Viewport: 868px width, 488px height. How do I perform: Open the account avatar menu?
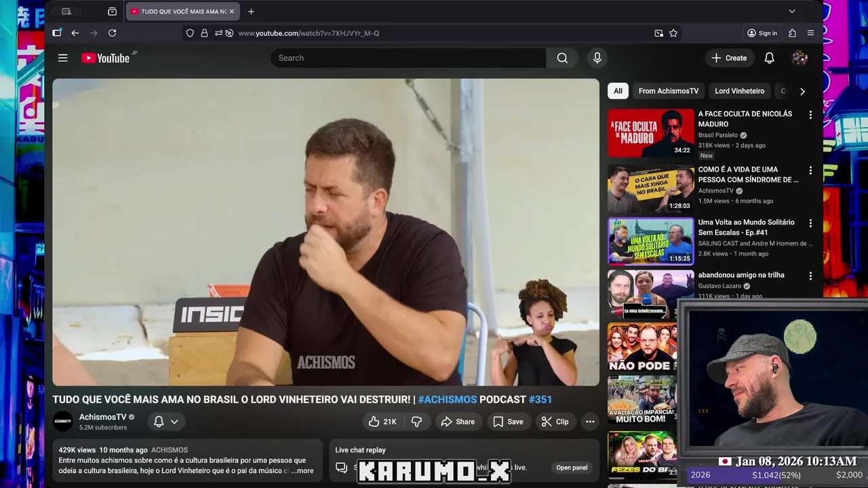[800, 58]
